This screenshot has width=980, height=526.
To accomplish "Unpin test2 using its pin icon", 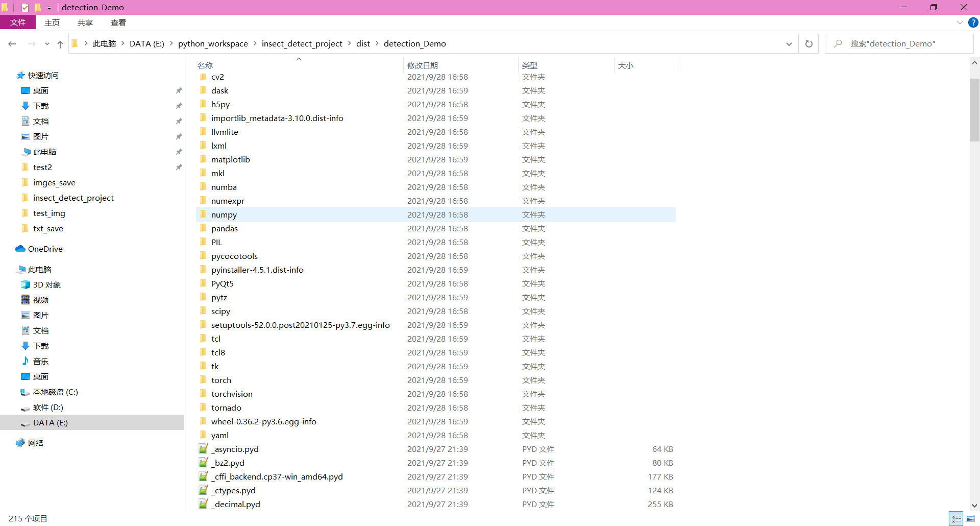I will 179,168.
